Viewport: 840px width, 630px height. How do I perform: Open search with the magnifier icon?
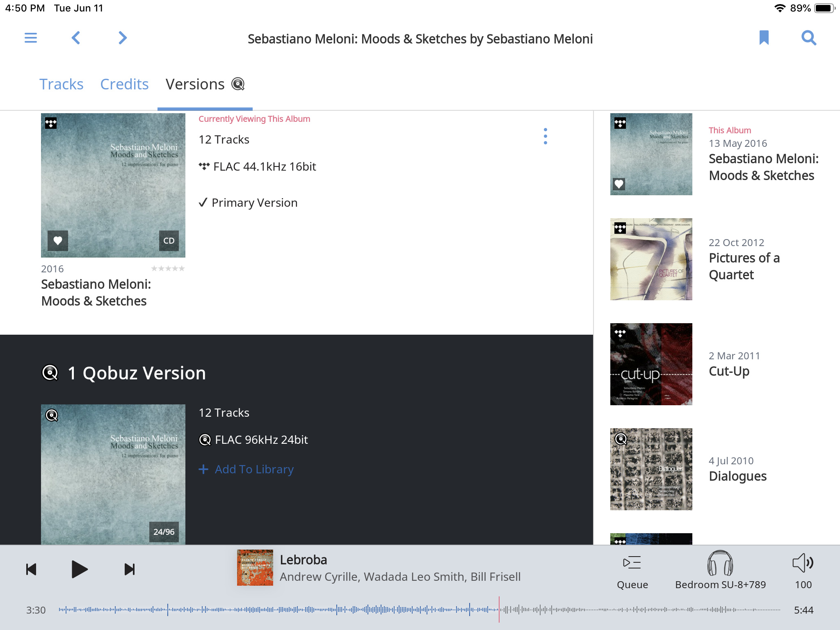click(x=809, y=38)
